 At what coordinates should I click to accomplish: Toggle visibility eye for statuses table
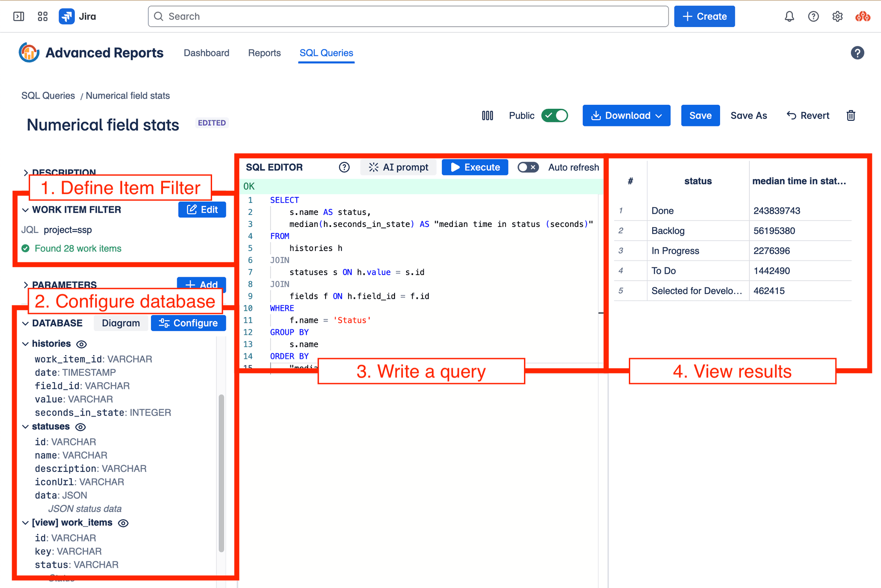pos(80,427)
